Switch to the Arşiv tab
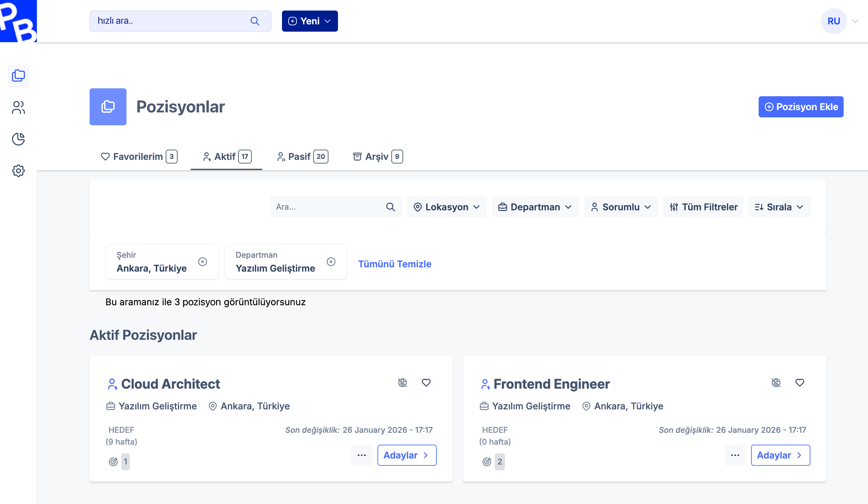Viewport: 868px width, 504px height. tap(378, 157)
